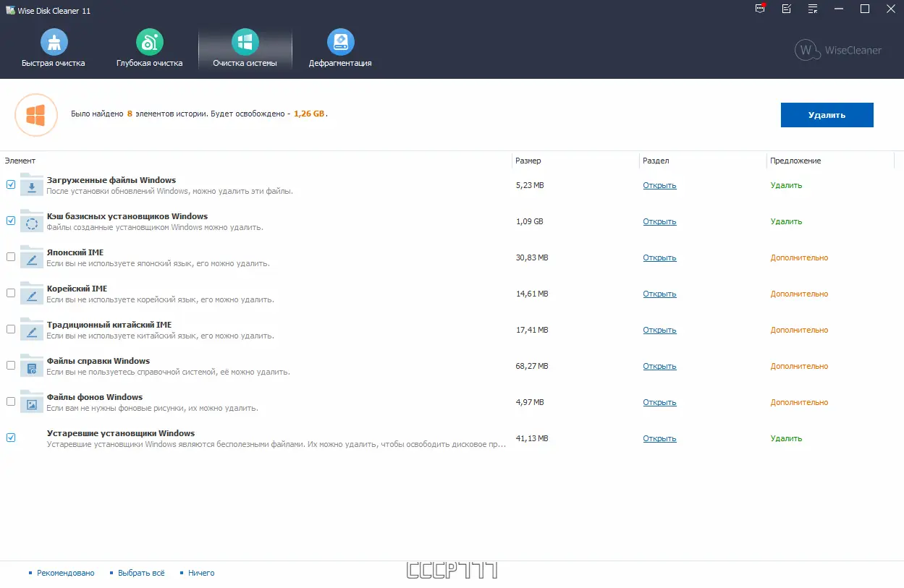
Task: Click the Wise Disk Cleaner app icon in title bar
Action: pos(10,10)
